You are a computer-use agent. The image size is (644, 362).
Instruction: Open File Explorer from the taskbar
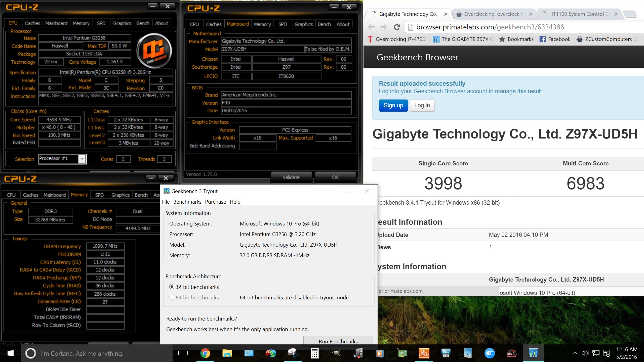point(227,353)
